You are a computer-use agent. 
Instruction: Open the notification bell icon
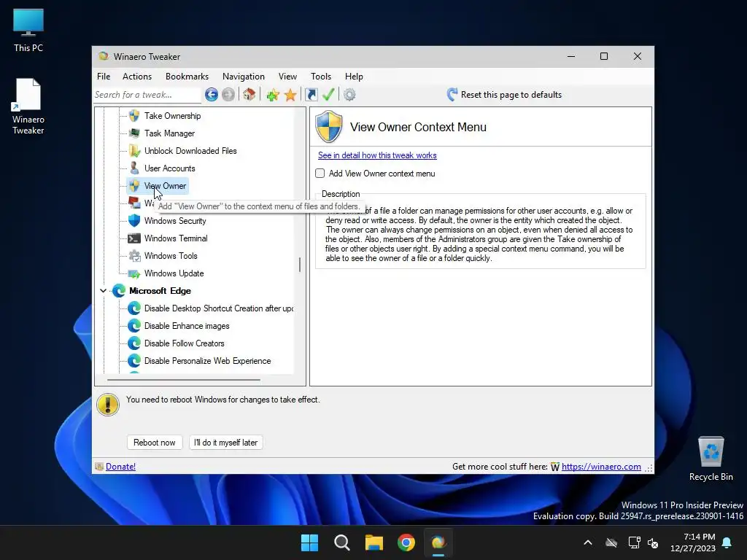tap(727, 542)
